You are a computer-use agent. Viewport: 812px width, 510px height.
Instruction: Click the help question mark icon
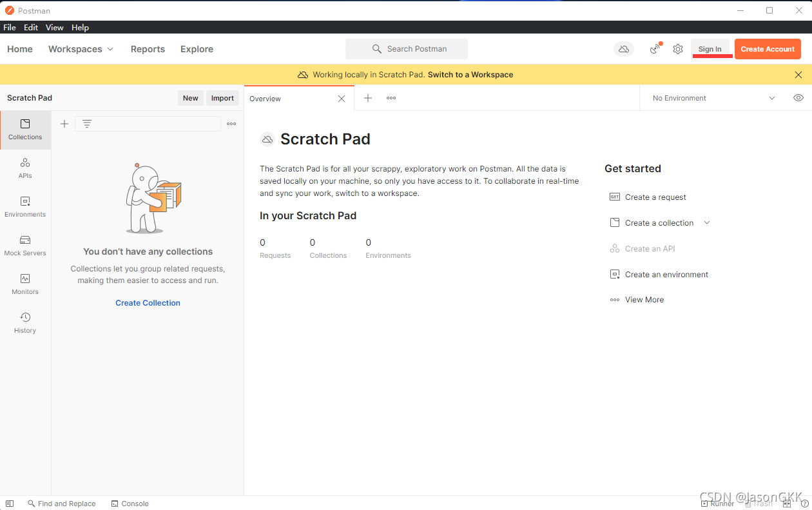(804, 504)
